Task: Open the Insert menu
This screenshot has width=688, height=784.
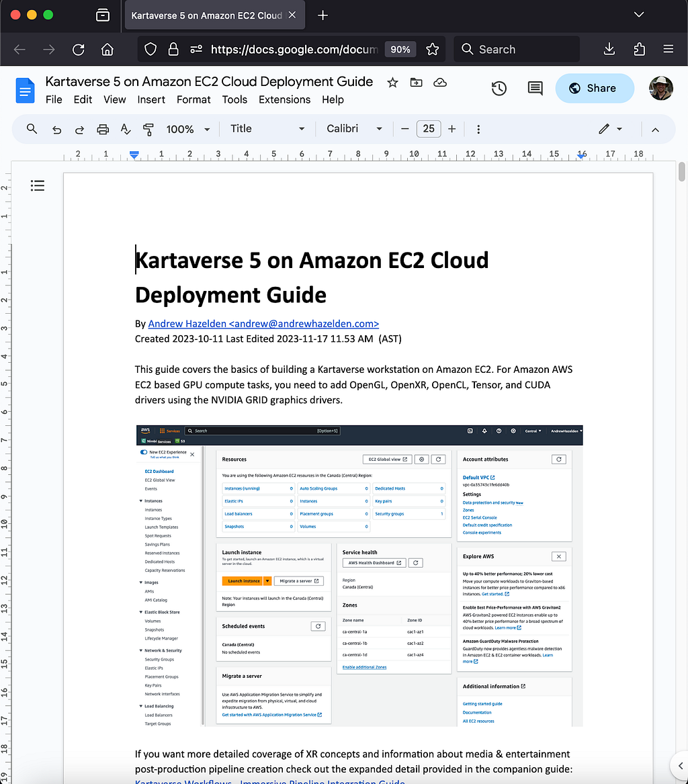Action: click(x=151, y=99)
